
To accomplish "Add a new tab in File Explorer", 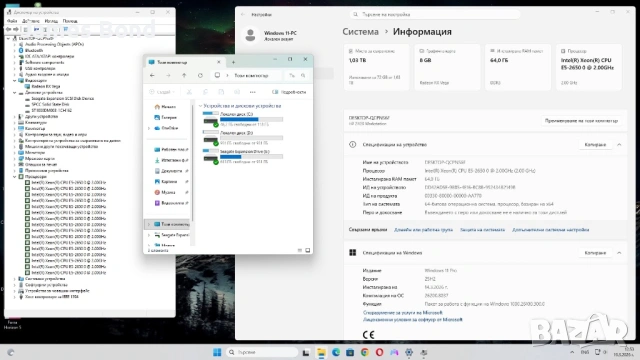I will (233, 62).
